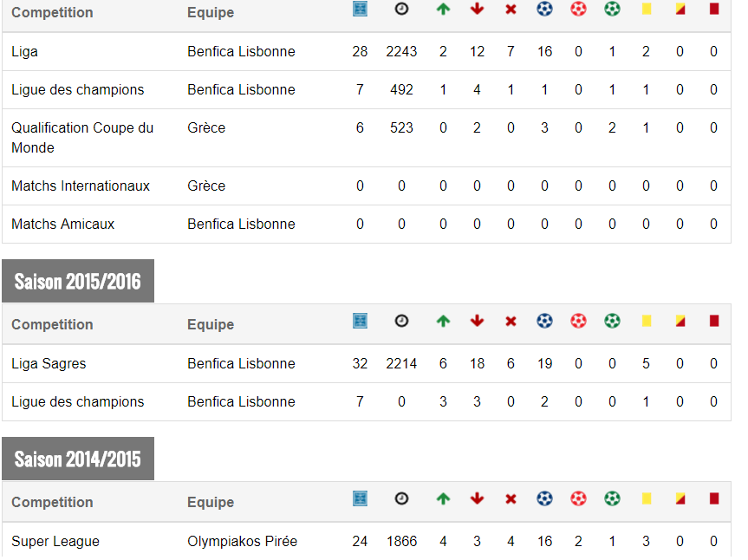Select the Saison 2015/2016 section heading

pos(78,282)
